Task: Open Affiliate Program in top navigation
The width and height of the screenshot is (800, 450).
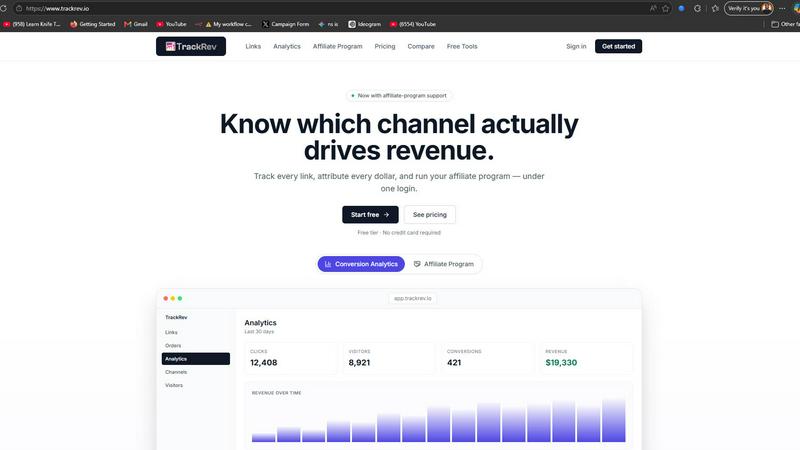Action: pyautogui.click(x=337, y=46)
